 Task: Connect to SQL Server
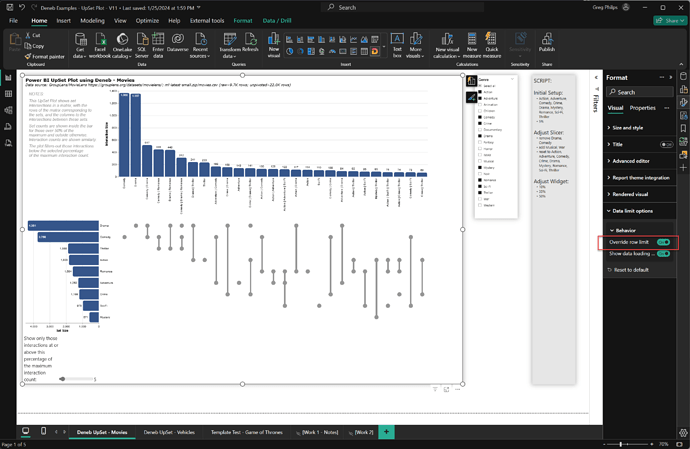point(142,45)
